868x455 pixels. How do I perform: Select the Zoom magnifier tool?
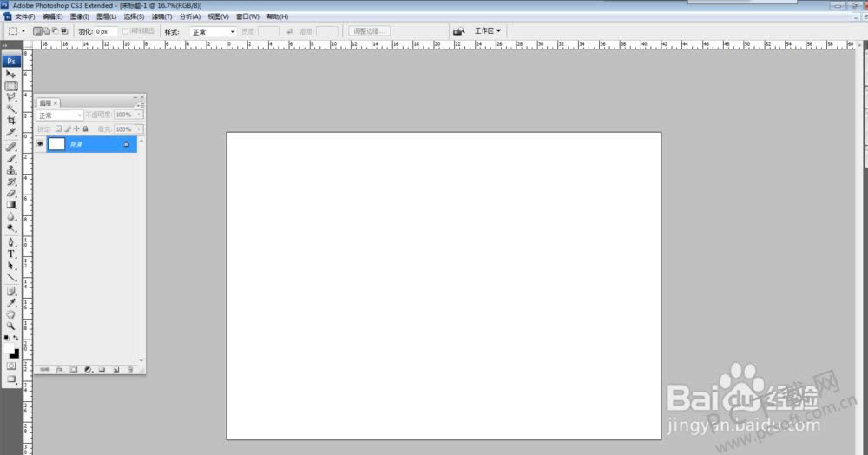11,326
